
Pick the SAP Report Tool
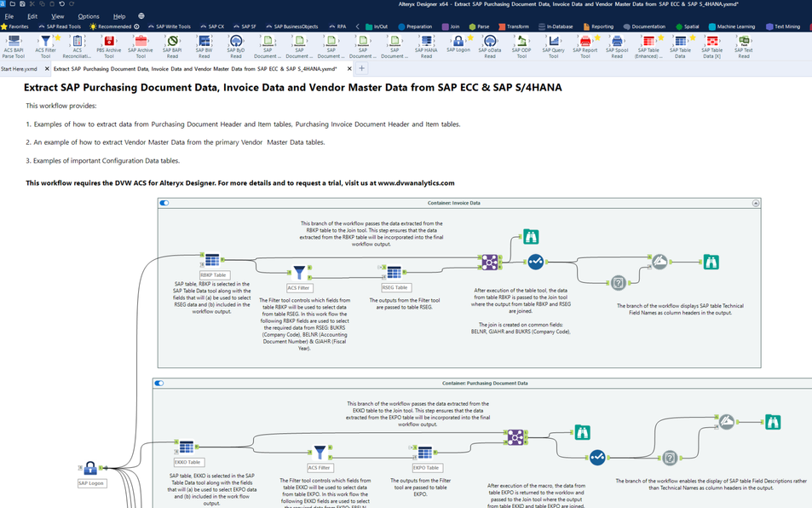585,47
